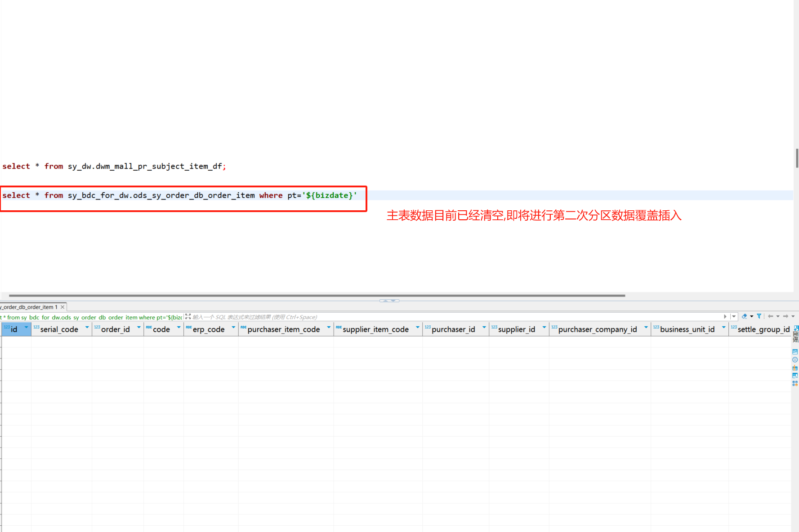Click the references panel icon at sidebar bottom

tap(795, 383)
